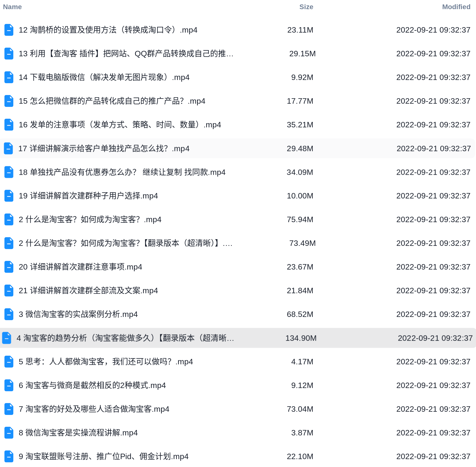This screenshot has width=476, height=467.
Task: Click the file icon for '20 详细讲解首次建群注意事项'
Action: pyautogui.click(x=9, y=267)
